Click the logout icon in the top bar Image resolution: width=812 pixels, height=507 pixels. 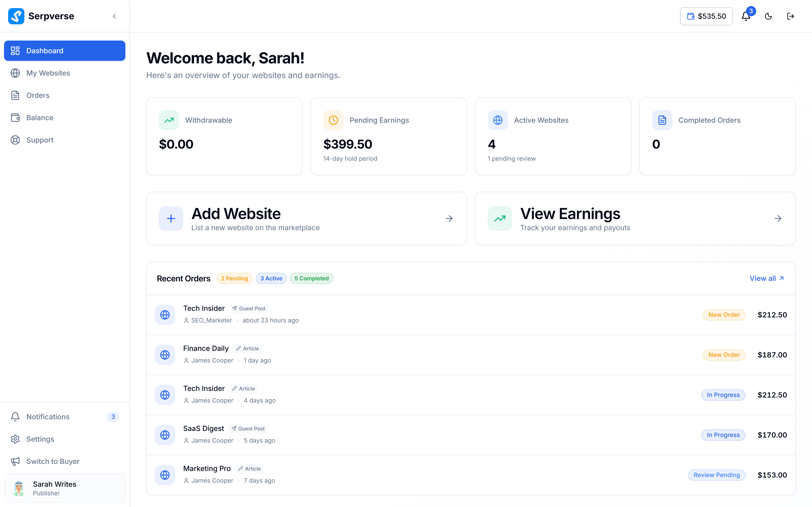click(x=791, y=16)
